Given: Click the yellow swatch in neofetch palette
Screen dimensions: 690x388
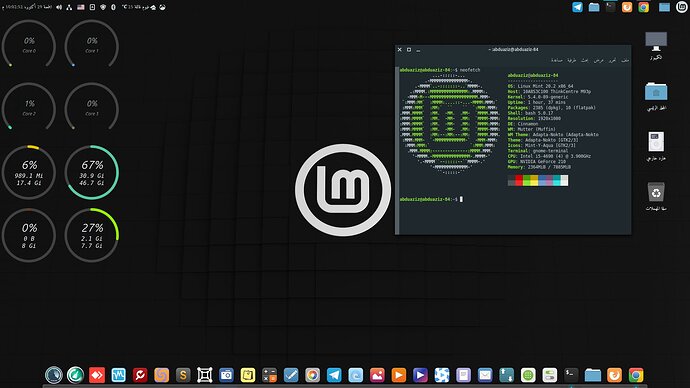Looking at the screenshot, I should click(x=534, y=180).
